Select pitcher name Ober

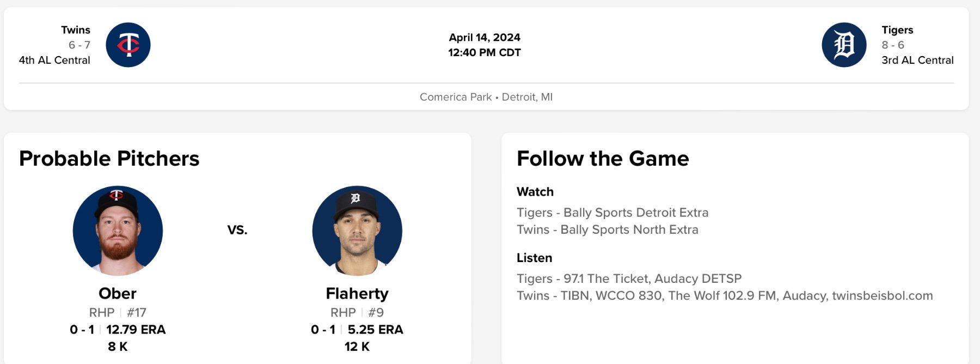(118, 294)
